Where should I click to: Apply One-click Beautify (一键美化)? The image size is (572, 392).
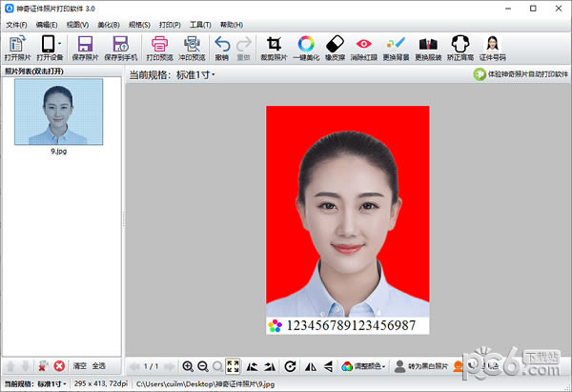(306, 48)
